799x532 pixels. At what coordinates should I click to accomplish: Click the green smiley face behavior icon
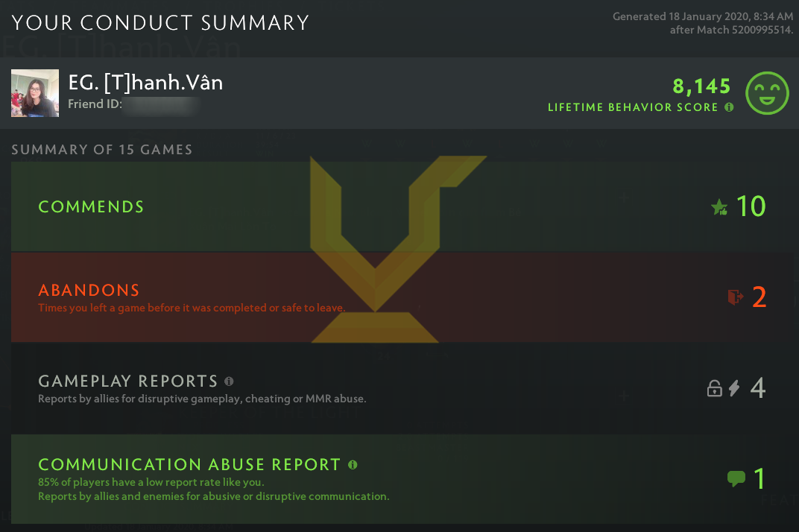pos(767,93)
